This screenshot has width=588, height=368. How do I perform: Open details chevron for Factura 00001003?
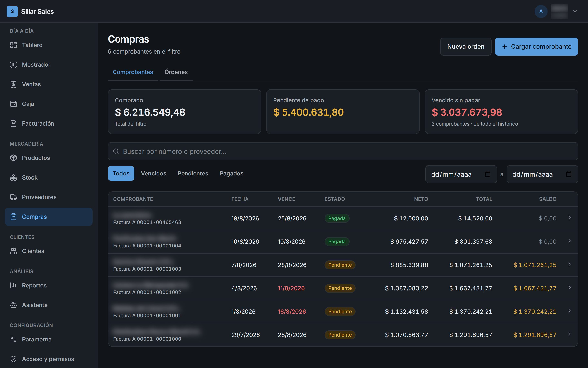pos(569,264)
